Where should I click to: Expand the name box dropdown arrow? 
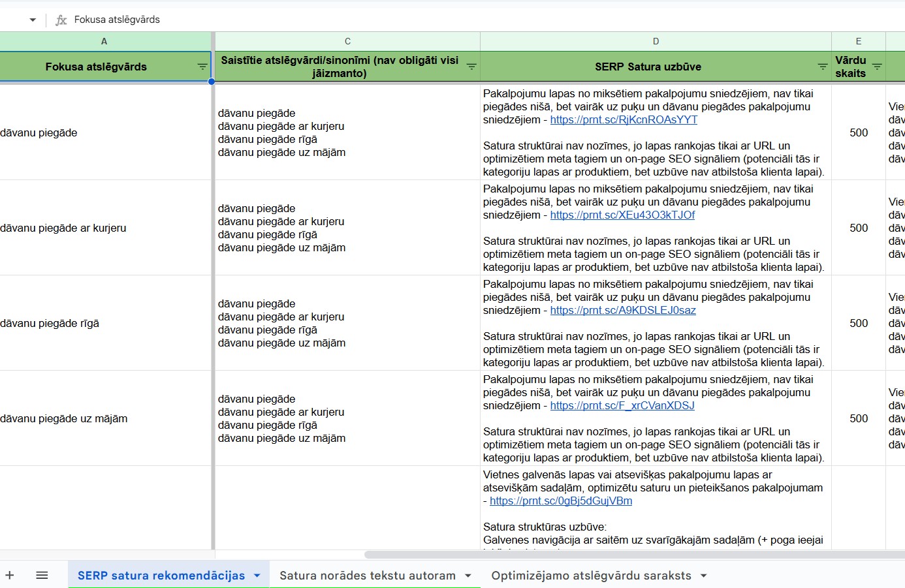point(33,20)
